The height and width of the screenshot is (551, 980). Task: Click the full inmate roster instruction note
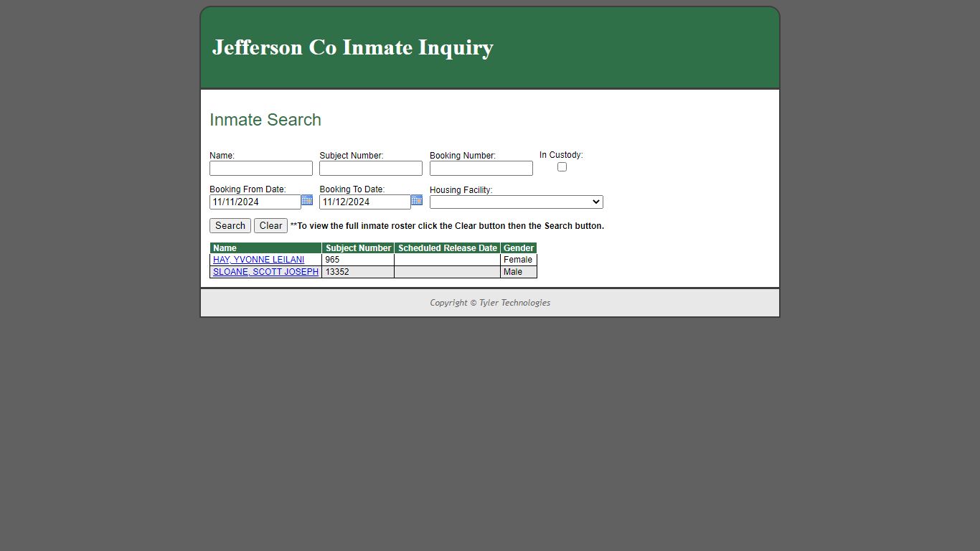point(447,226)
